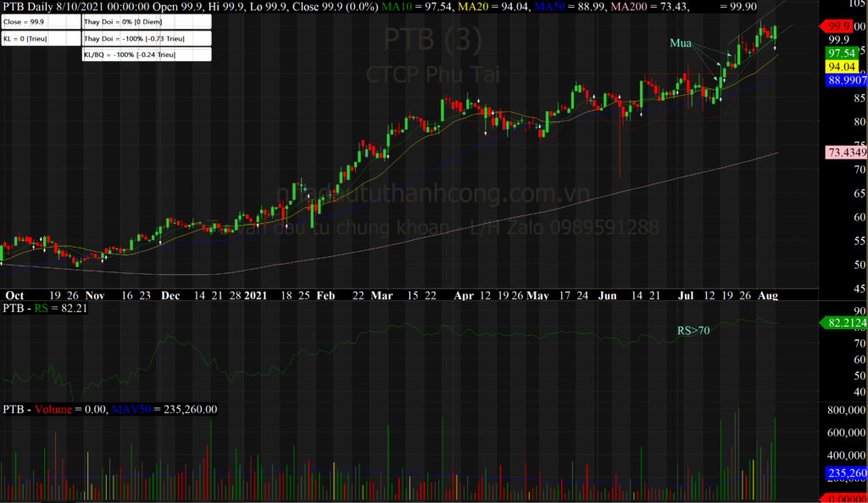This screenshot has width=868, height=503.
Task: Click the 'PTB - RS = 82.21' pane title
Action: coord(41,310)
